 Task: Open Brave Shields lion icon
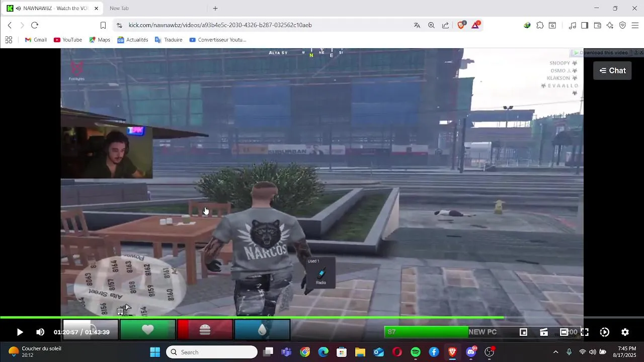[461, 25]
